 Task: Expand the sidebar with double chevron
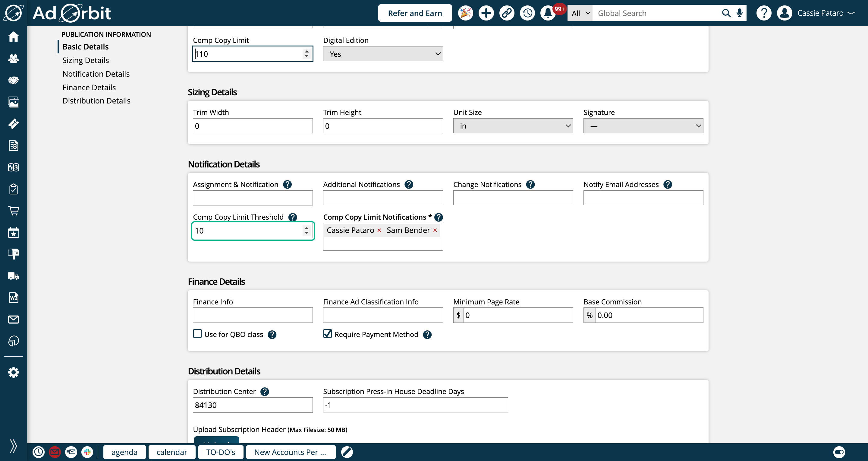click(x=14, y=446)
